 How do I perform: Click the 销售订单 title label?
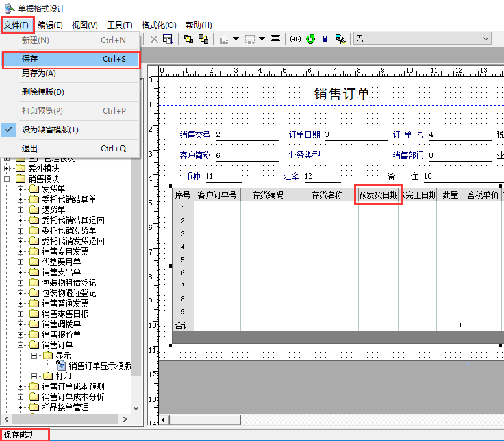coord(342,94)
